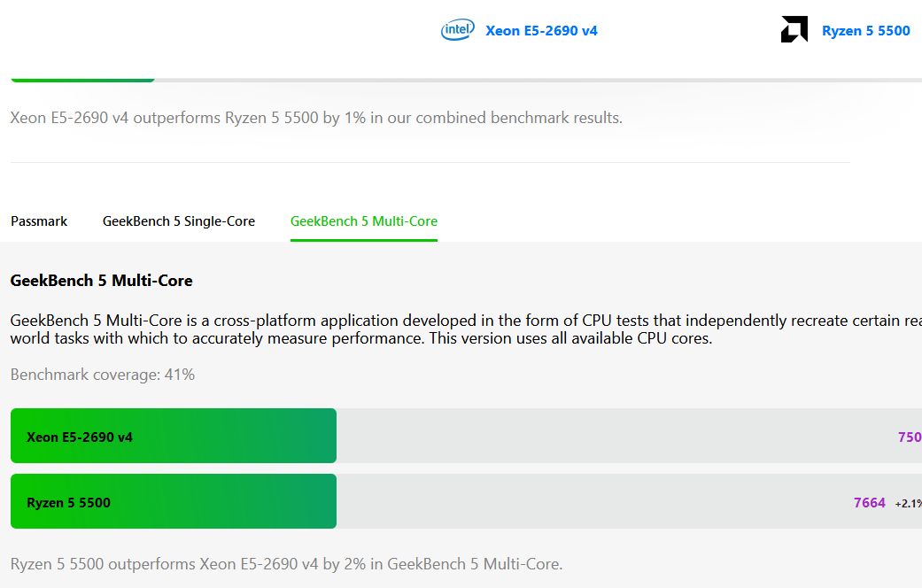Switch to the Passmark tab

(x=39, y=221)
